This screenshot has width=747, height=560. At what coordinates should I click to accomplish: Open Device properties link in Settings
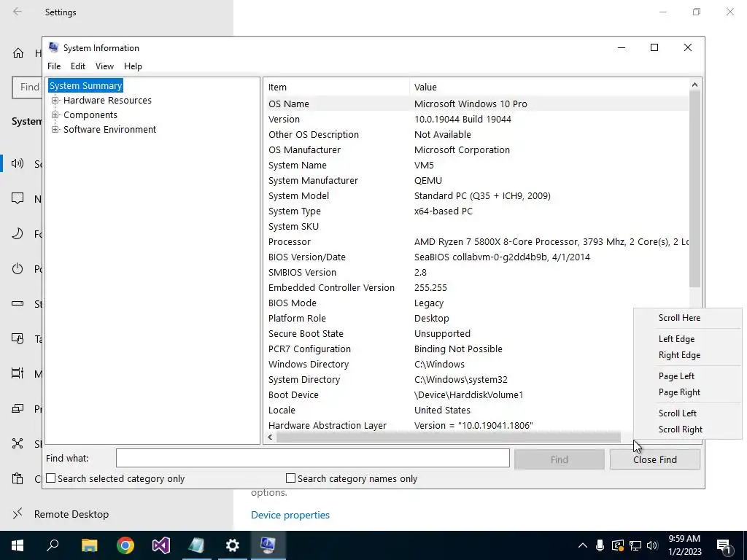coord(290,515)
